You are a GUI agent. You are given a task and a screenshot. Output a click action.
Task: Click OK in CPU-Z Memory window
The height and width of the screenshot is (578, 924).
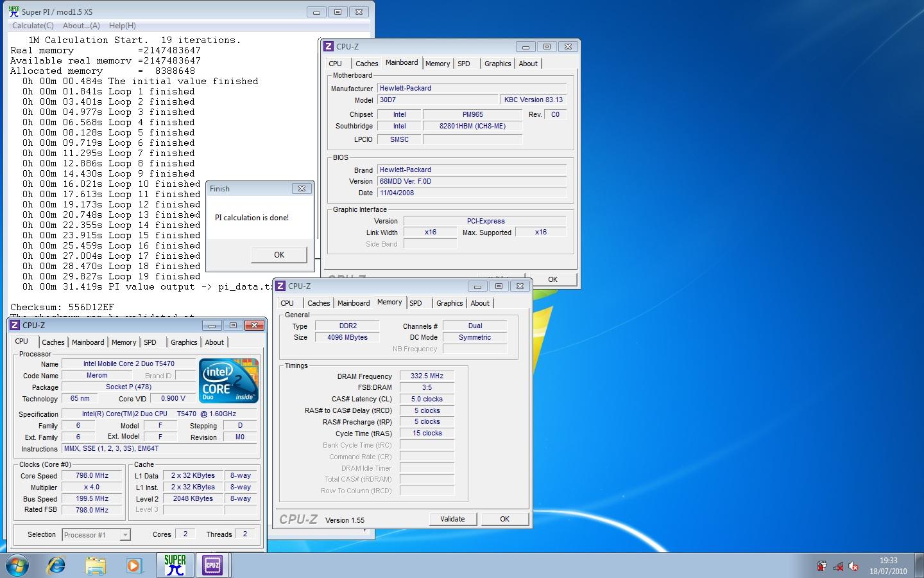click(504, 519)
